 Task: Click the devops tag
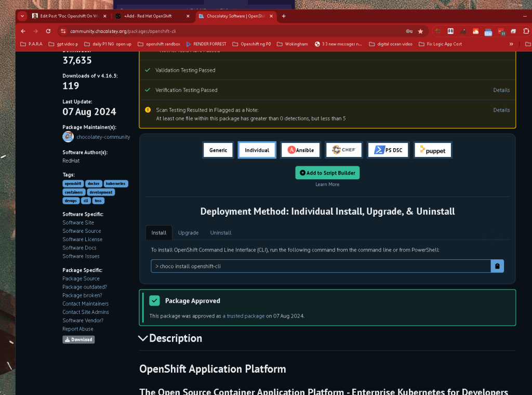tap(71, 201)
